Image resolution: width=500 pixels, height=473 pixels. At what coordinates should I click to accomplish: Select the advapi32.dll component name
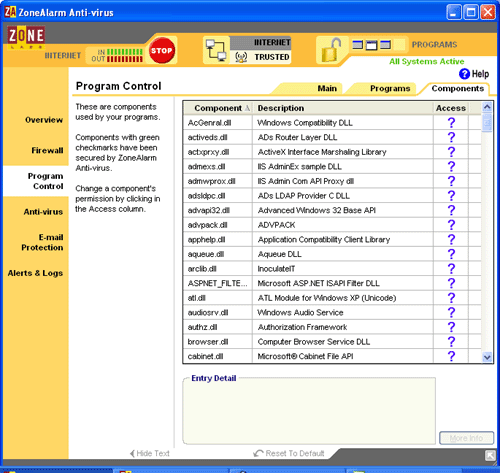[x=209, y=210]
